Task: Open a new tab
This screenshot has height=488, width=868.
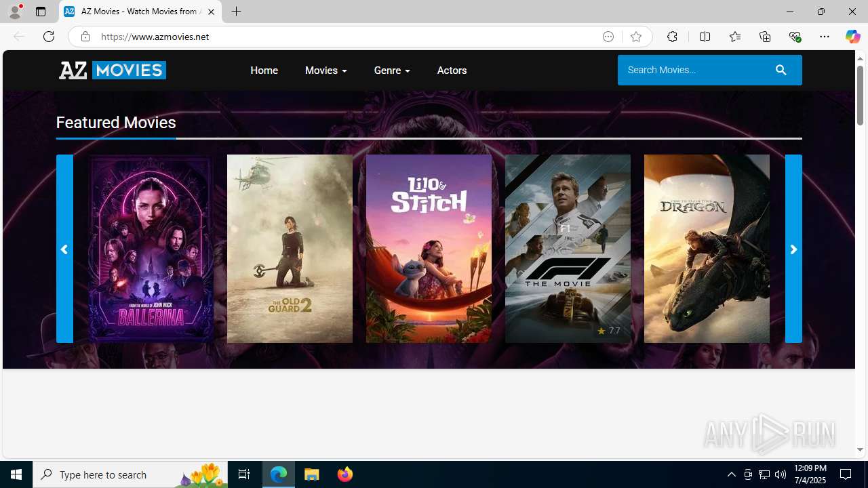Action: click(237, 12)
